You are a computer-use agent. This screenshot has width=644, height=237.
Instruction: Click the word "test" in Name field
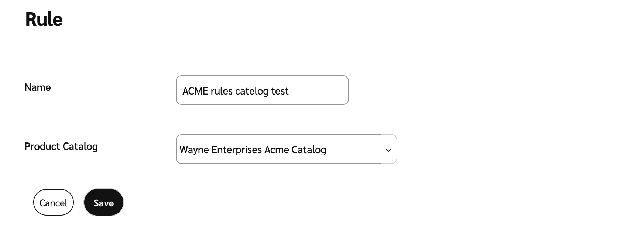coord(280,91)
